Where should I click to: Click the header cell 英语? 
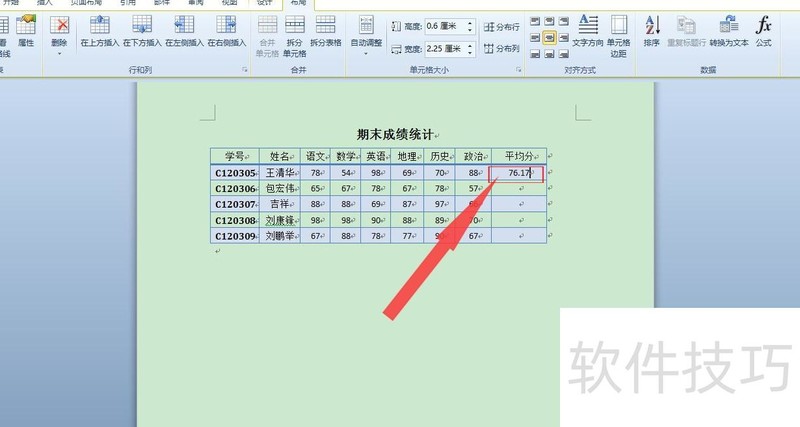pyautogui.click(x=376, y=156)
